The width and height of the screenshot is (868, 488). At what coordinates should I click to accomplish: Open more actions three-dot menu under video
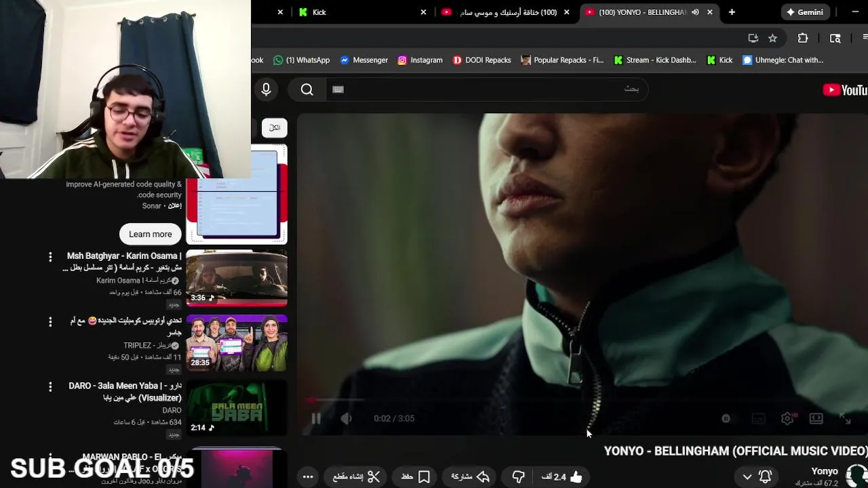coord(308,477)
